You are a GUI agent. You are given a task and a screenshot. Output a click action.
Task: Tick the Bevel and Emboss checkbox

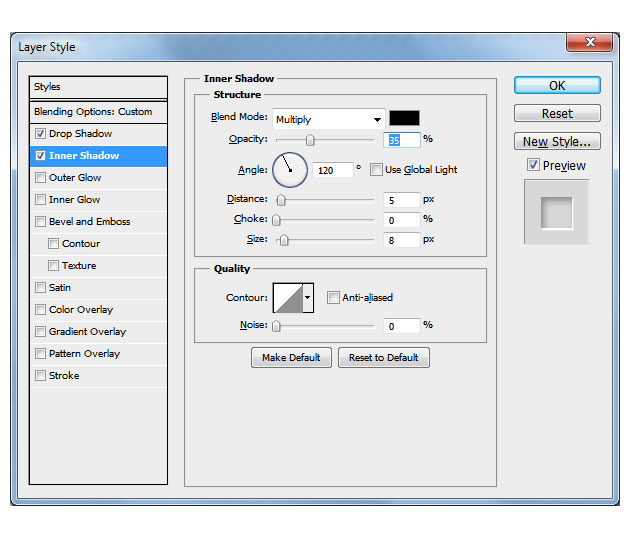[x=40, y=222]
